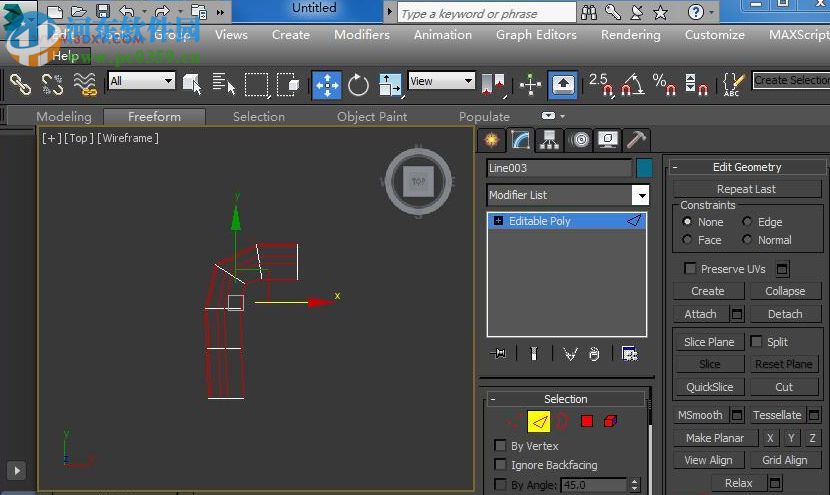Select the Normal constraint radio button
Image resolution: width=830 pixels, height=495 pixels.
point(747,239)
